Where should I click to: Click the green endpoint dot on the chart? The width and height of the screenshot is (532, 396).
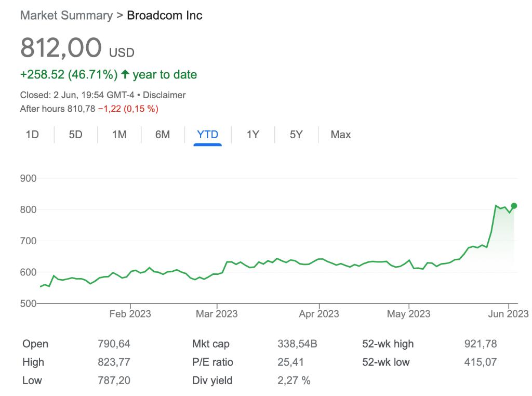(x=514, y=206)
